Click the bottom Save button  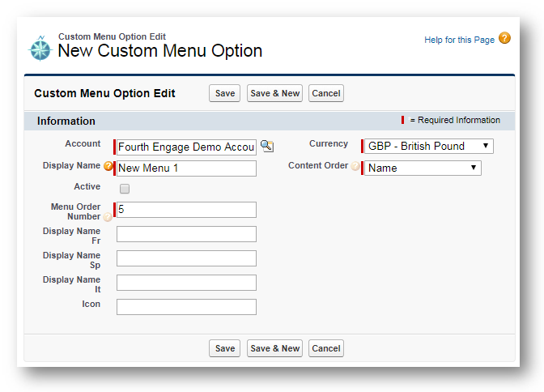click(x=225, y=348)
